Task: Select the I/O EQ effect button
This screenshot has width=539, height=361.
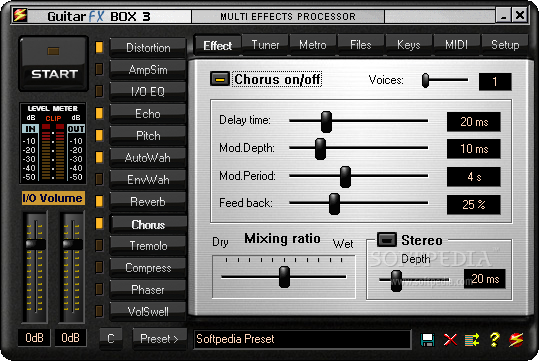Action: 148,92
